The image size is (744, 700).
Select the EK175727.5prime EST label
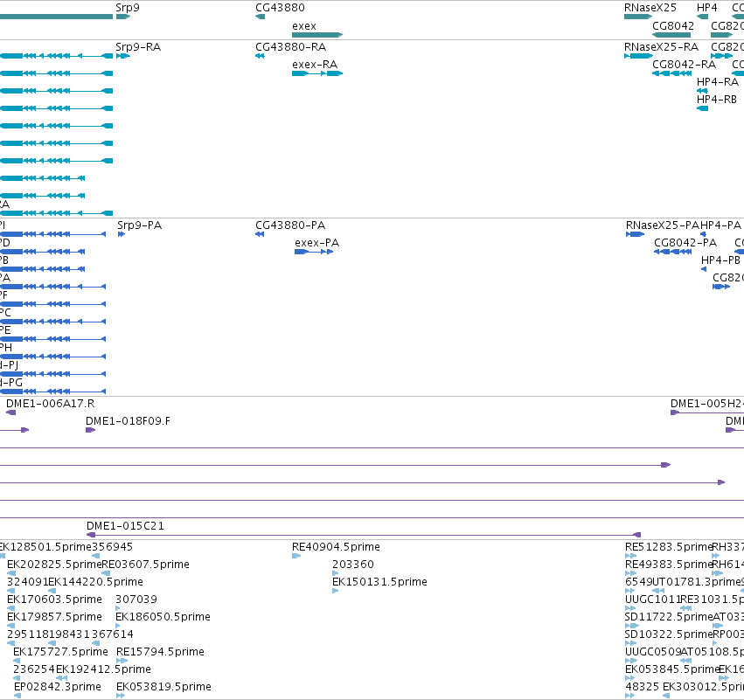[x=60, y=652]
